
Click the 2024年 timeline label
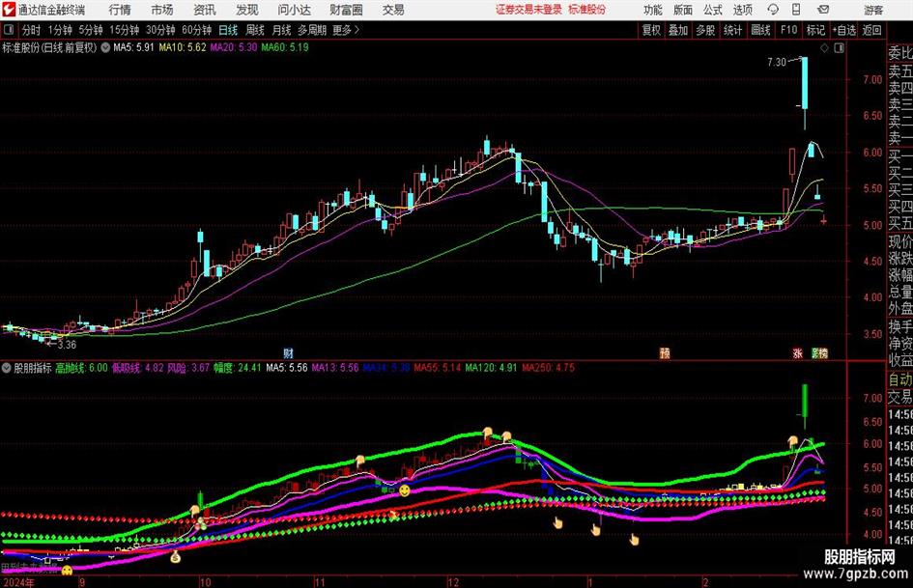(18, 582)
